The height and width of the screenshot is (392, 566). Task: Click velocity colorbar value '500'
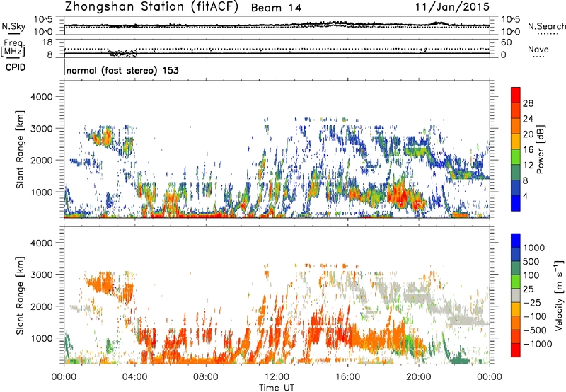[533, 262]
